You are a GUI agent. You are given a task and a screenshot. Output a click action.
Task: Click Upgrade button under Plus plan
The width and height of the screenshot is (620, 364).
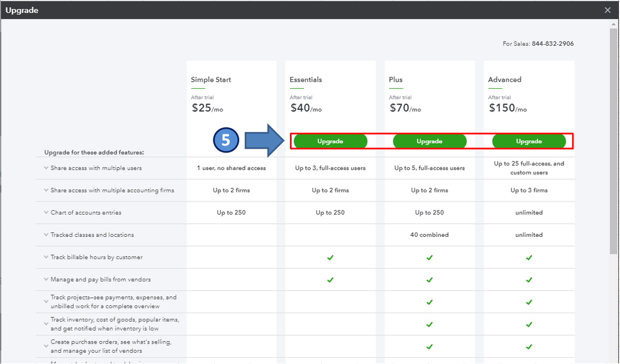point(429,141)
